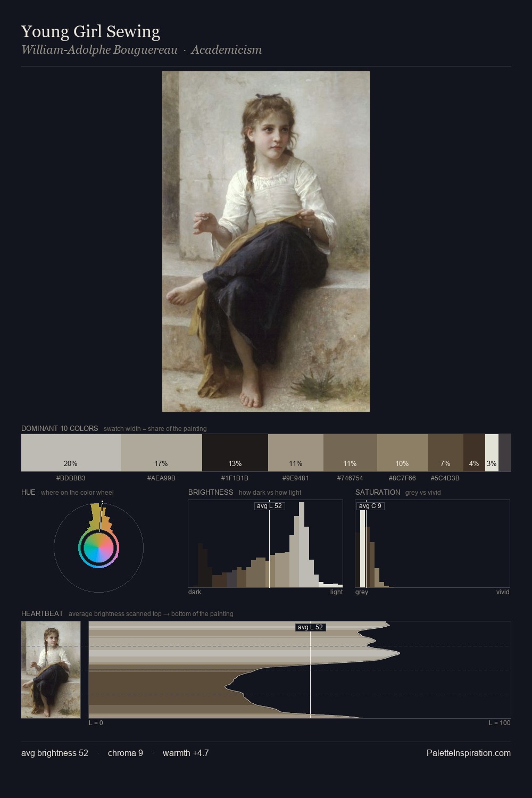
Task: Click the "Academicism" style label
Action: (x=227, y=50)
